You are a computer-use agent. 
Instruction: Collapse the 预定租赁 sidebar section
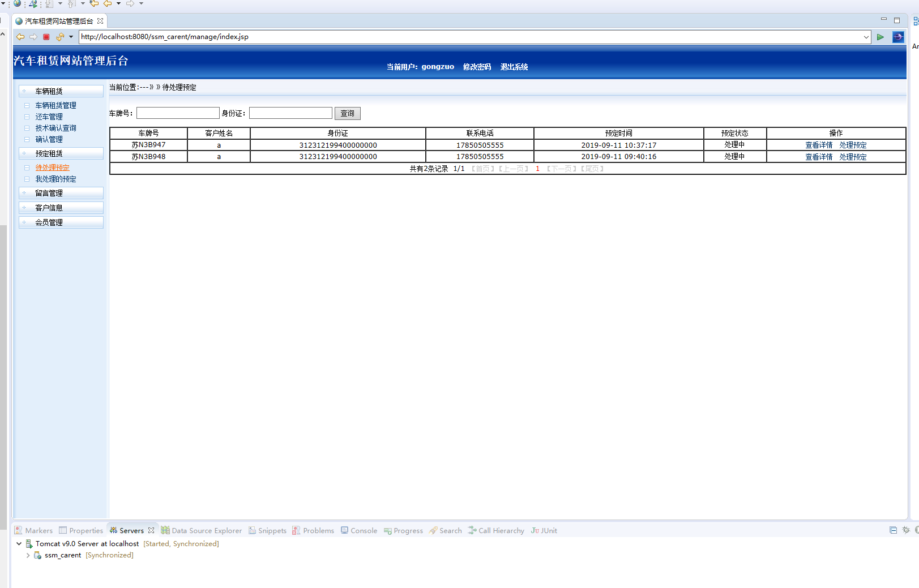(x=24, y=153)
